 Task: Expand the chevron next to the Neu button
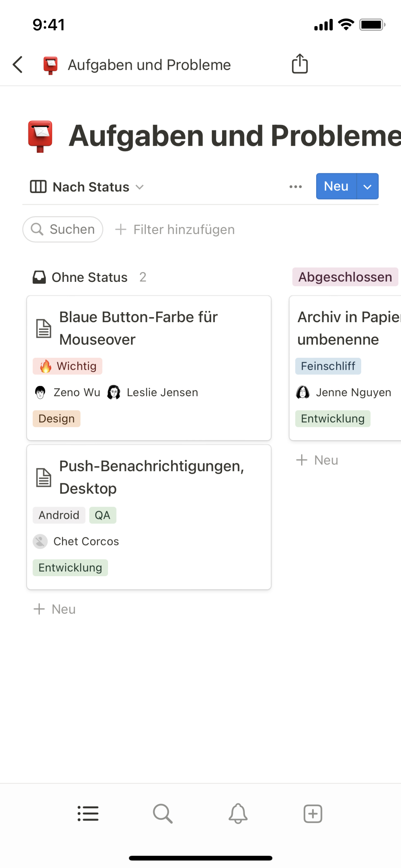368,186
